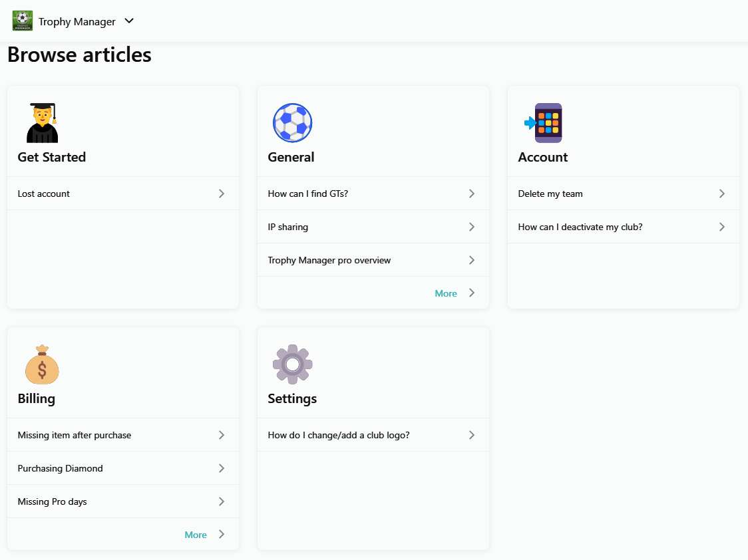Open the Settings category heading
748x560 pixels.
pyautogui.click(x=292, y=399)
